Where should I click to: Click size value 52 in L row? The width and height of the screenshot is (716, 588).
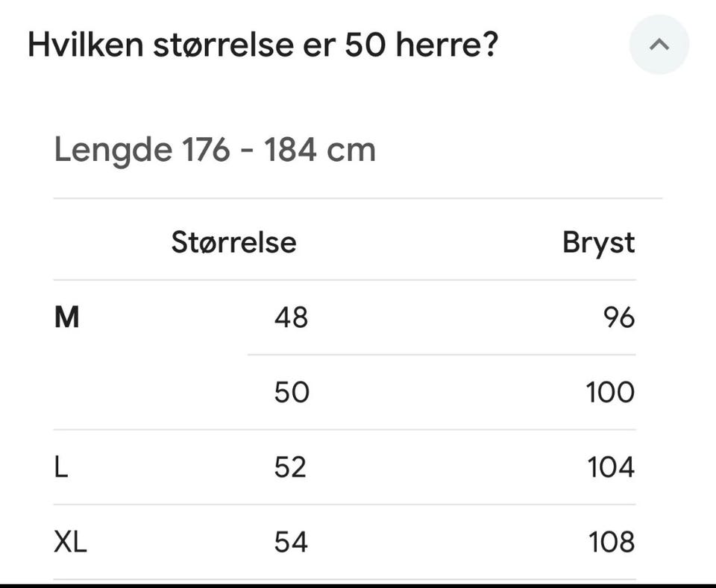click(x=290, y=467)
